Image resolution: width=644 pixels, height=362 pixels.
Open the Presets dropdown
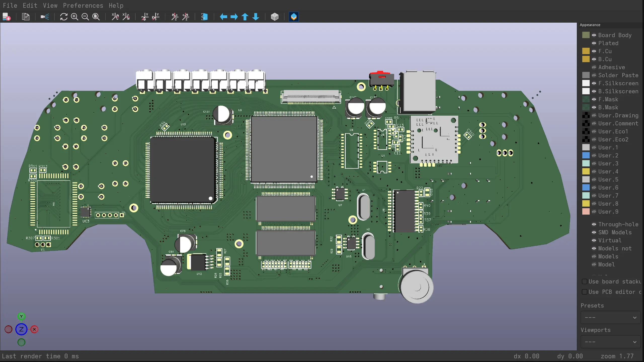point(611,318)
